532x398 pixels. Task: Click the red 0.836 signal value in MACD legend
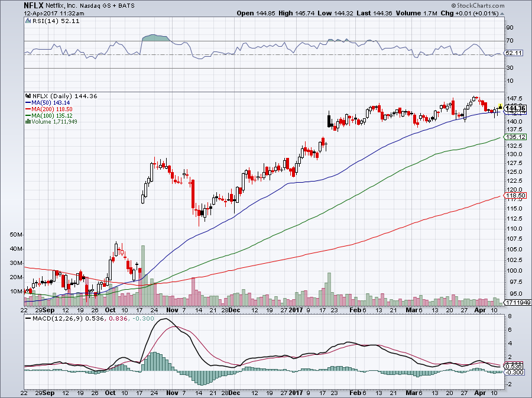[118, 319]
